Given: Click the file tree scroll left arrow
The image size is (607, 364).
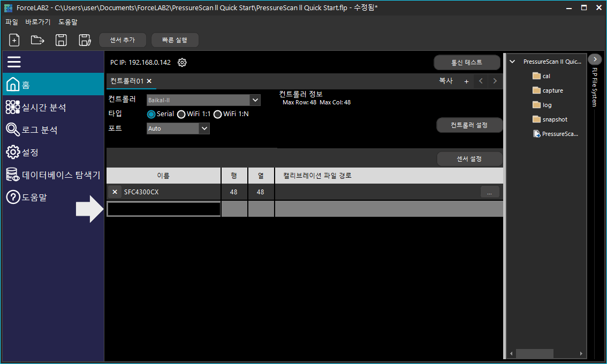Looking at the screenshot, I should [511, 353].
